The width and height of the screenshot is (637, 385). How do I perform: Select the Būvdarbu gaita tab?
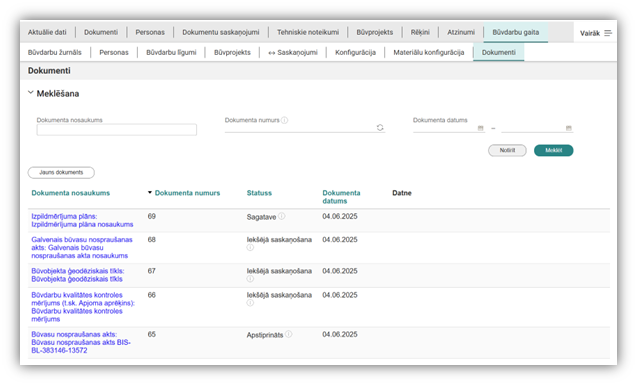coord(516,32)
